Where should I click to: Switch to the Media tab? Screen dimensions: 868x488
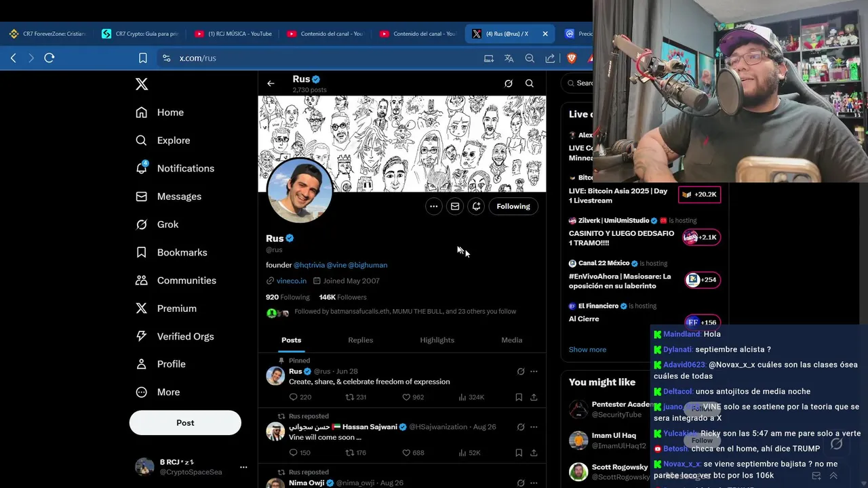tap(512, 340)
